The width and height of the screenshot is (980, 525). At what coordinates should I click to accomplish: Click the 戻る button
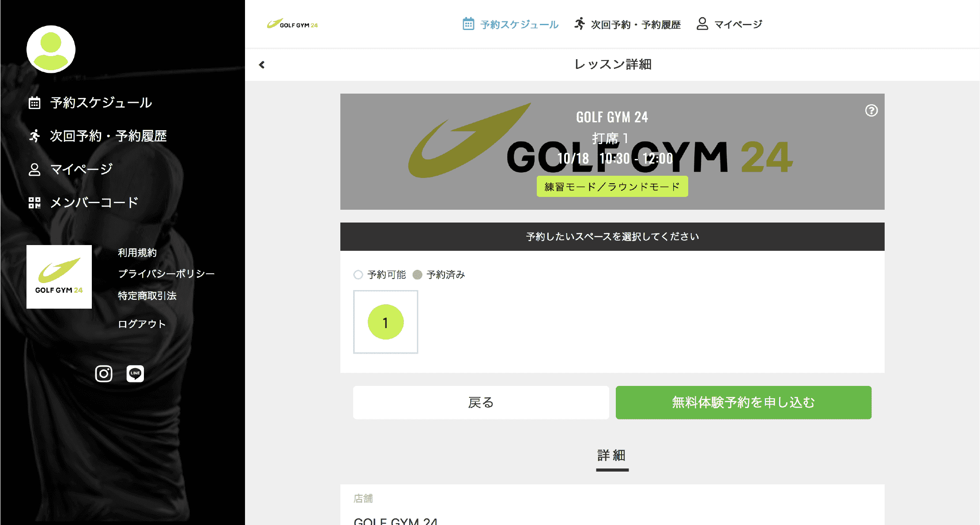pyautogui.click(x=481, y=403)
